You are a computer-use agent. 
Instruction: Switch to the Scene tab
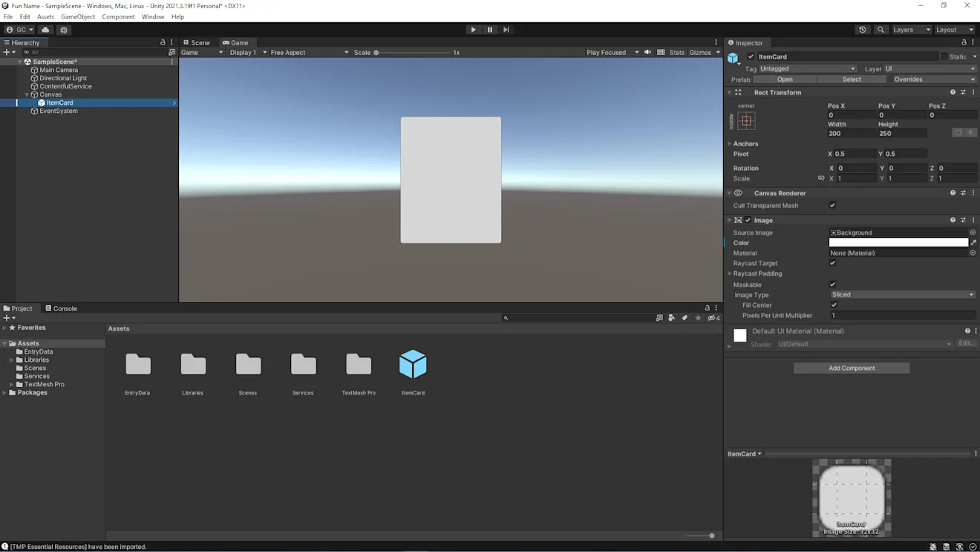pyautogui.click(x=197, y=42)
